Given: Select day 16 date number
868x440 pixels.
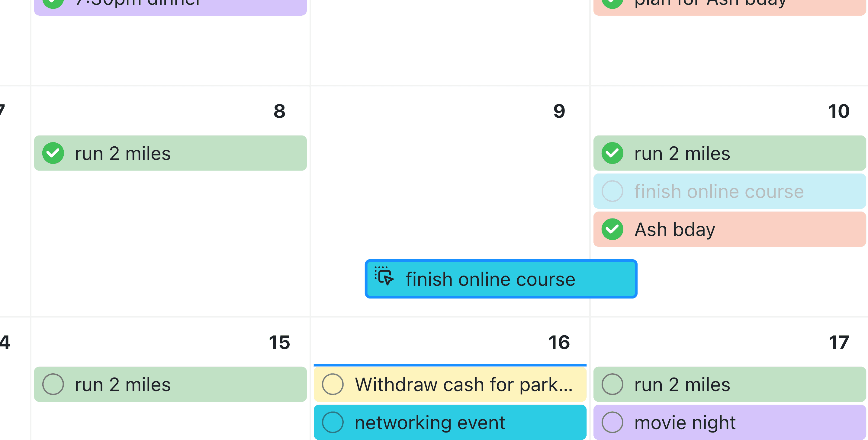Looking at the screenshot, I should tap(559, 342).
